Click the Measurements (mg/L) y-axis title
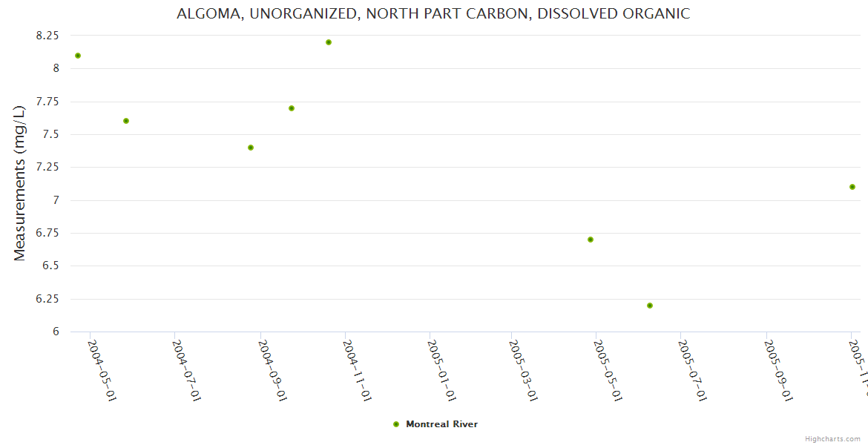The image size is (868, 445). 20,183
